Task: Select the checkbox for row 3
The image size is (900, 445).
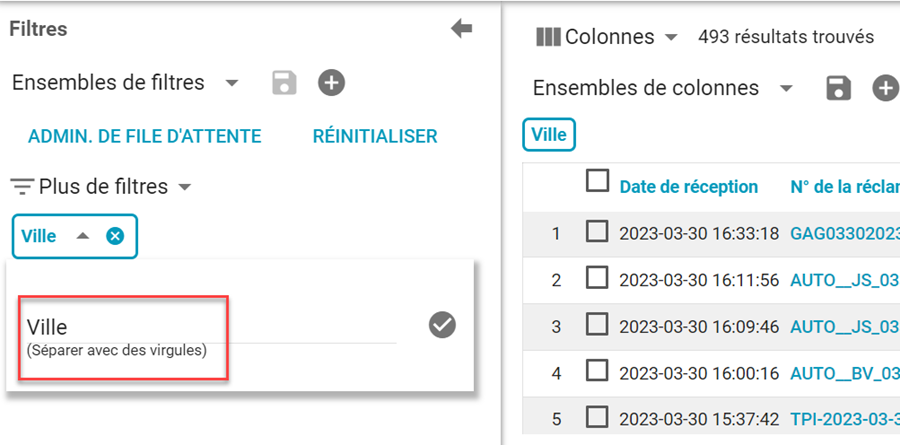Action: tap(597, 325)
